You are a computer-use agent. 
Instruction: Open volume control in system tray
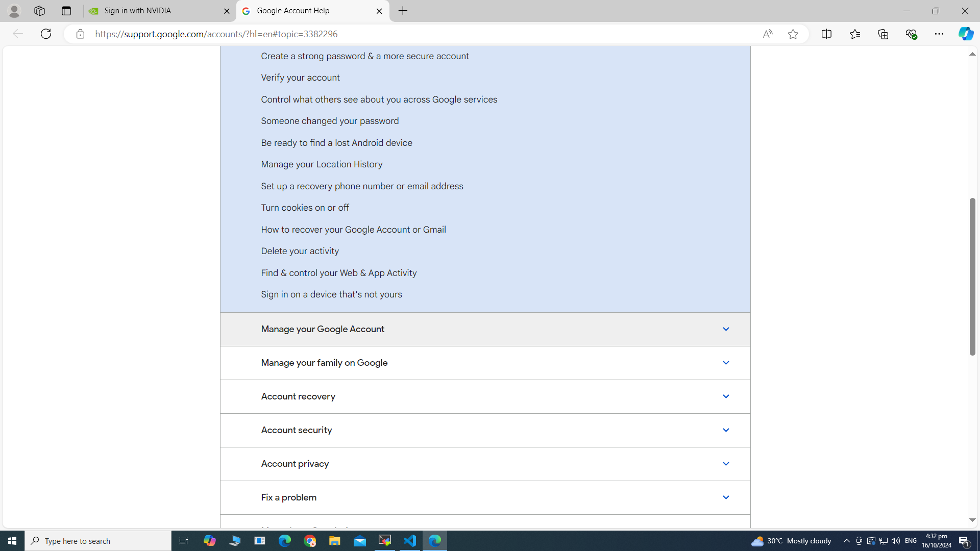[x=896, y=541]
